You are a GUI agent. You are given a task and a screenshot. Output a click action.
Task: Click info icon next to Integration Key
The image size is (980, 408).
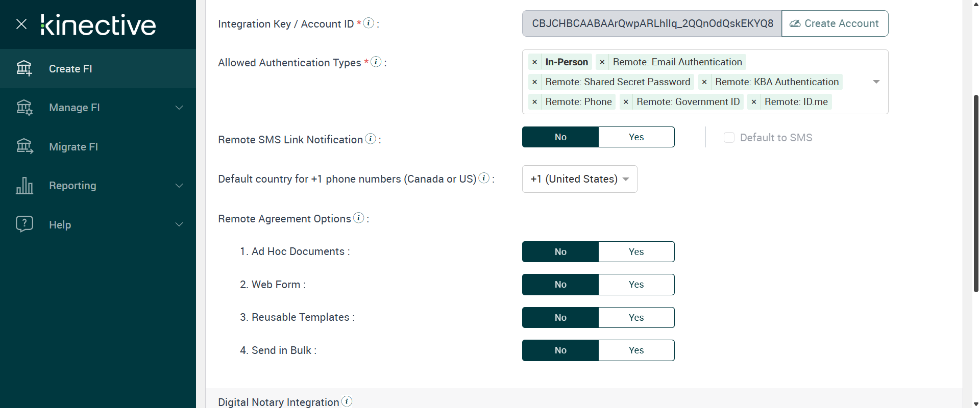coord(369,23)
